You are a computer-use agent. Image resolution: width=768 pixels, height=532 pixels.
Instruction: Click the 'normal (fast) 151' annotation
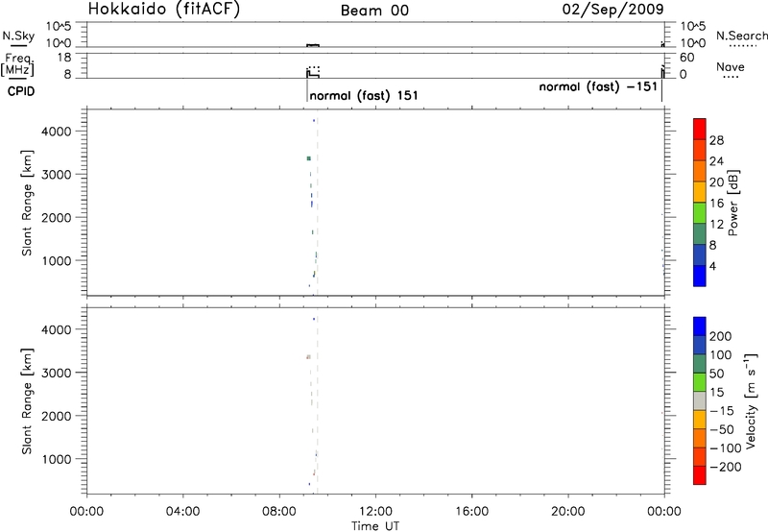364,95
